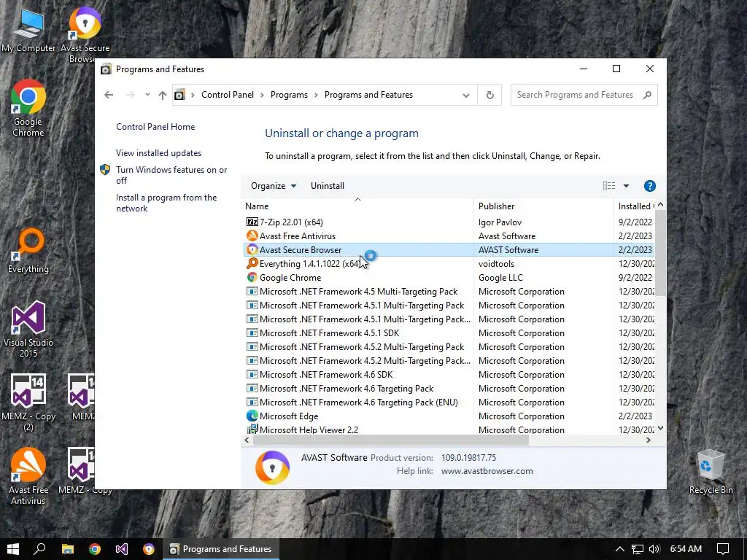
Task: Click the help question mark icon
Action: click(x=649, y=186)
